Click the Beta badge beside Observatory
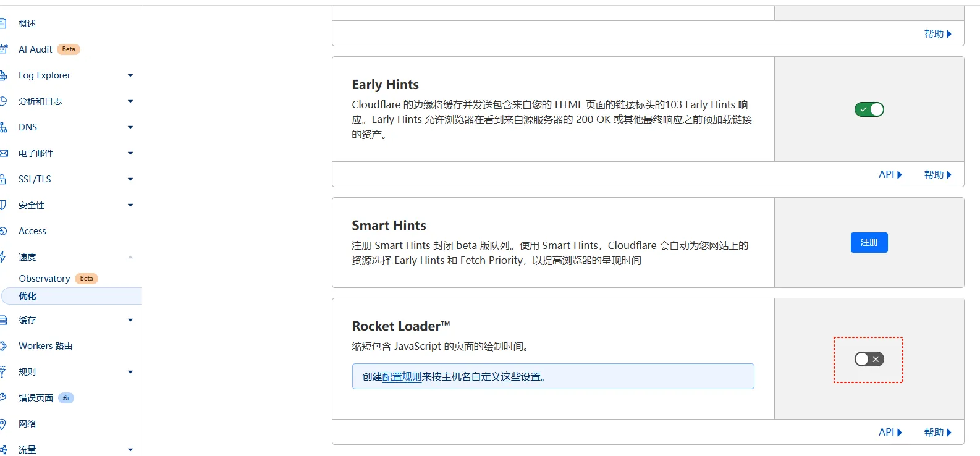 [x=87, y=279]
